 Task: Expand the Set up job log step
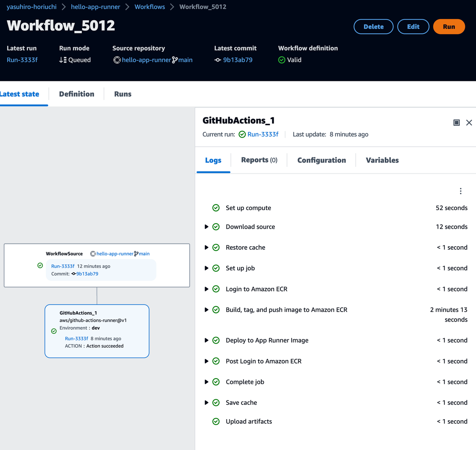click(206, 268)
